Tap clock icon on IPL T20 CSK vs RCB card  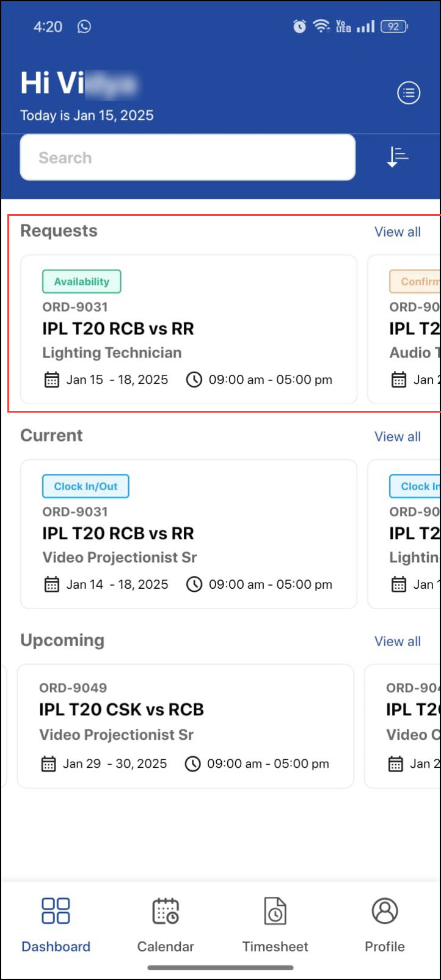point(193,764)
